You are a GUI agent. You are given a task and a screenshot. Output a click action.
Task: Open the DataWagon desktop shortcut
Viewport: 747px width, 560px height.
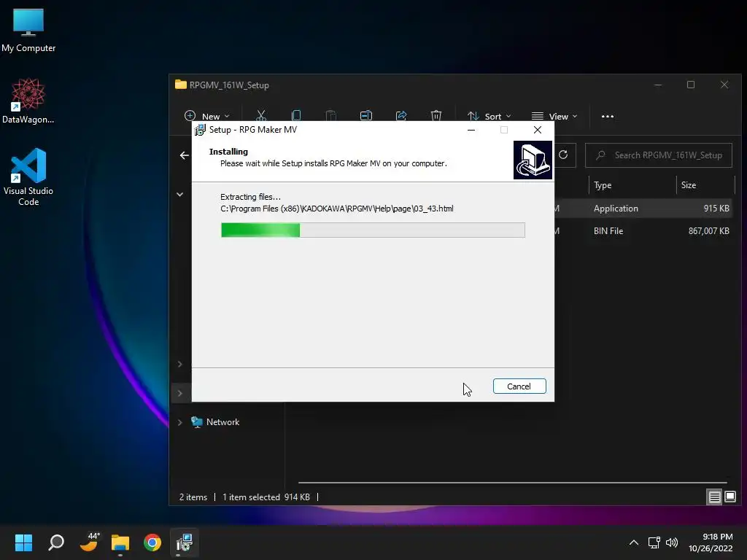coord(28,101)
